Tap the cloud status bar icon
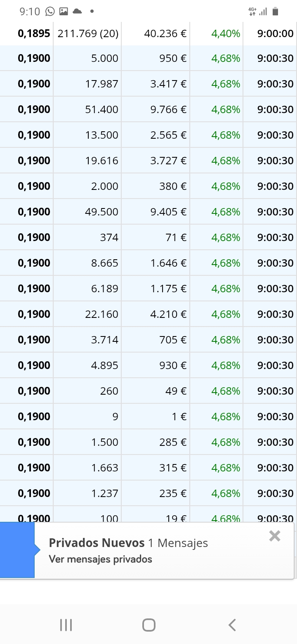 click(77, 12)
